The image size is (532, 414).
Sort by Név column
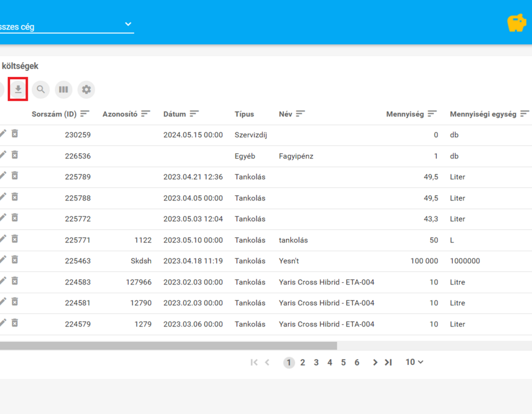300,114
